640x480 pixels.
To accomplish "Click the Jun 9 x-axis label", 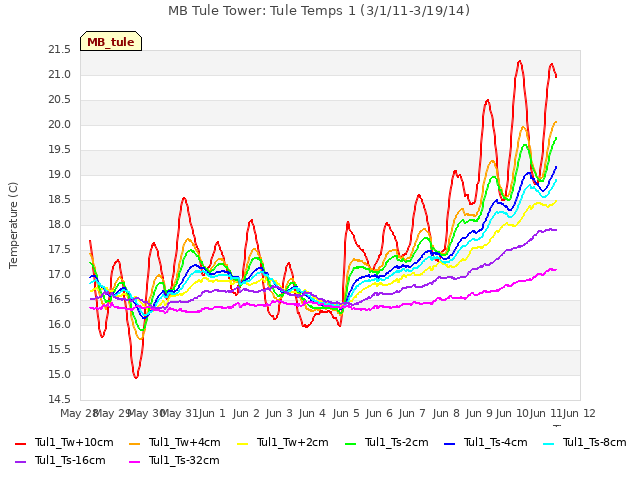I will point(479,413).
